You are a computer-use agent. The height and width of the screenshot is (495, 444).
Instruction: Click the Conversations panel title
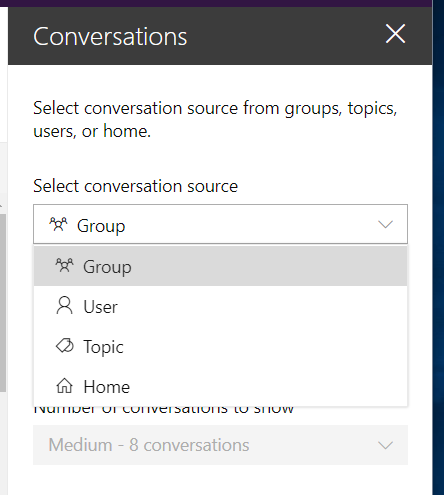[110, 36]
